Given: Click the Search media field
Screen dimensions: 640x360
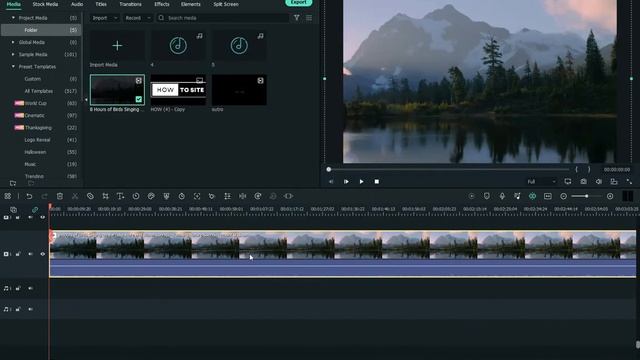Looking at the screenshot, I should click(x=222, y=18).
